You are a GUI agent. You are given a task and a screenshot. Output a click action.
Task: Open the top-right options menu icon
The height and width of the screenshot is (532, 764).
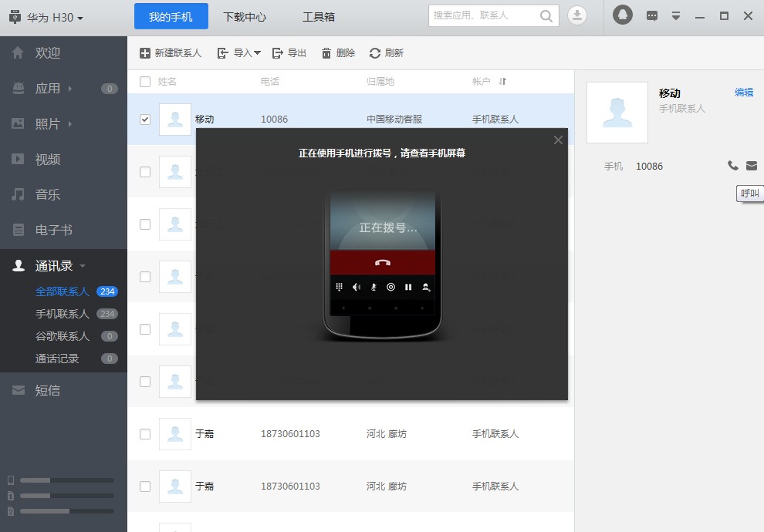tap(676, 16)
